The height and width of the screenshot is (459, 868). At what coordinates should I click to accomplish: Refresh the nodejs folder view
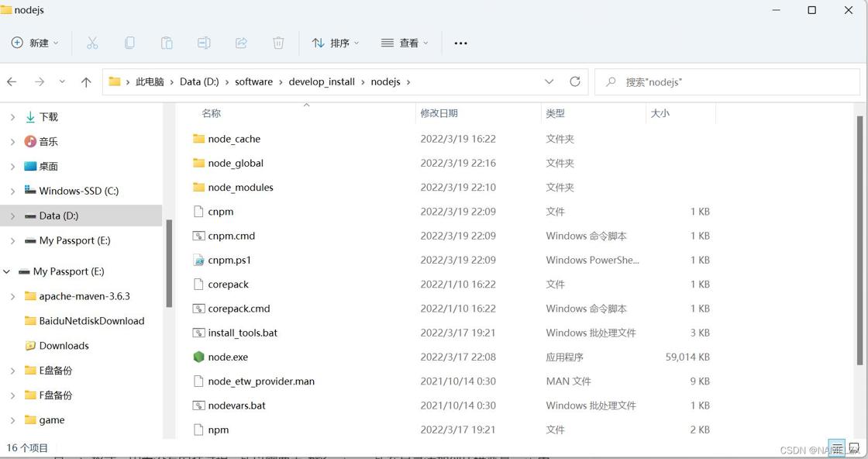pyautogui.click(x=575, y=81)
